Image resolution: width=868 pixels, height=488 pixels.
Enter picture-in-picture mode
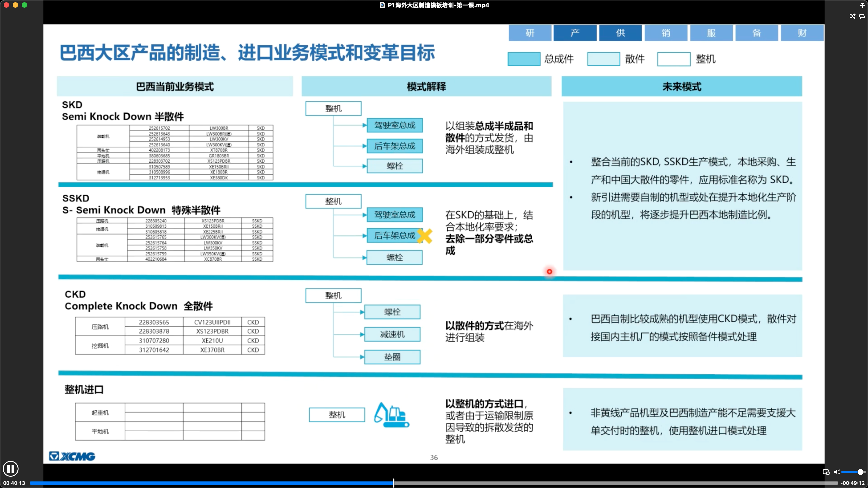826,472
